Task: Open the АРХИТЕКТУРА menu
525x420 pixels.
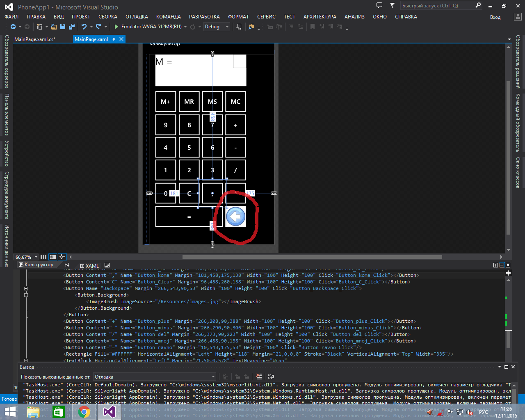Action: click(320, 17)
